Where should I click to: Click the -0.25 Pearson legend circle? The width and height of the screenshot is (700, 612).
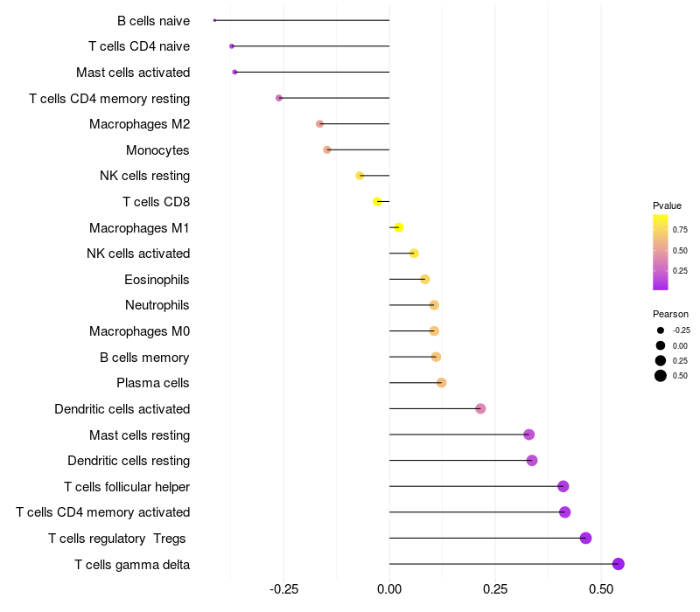click(661, 330)
